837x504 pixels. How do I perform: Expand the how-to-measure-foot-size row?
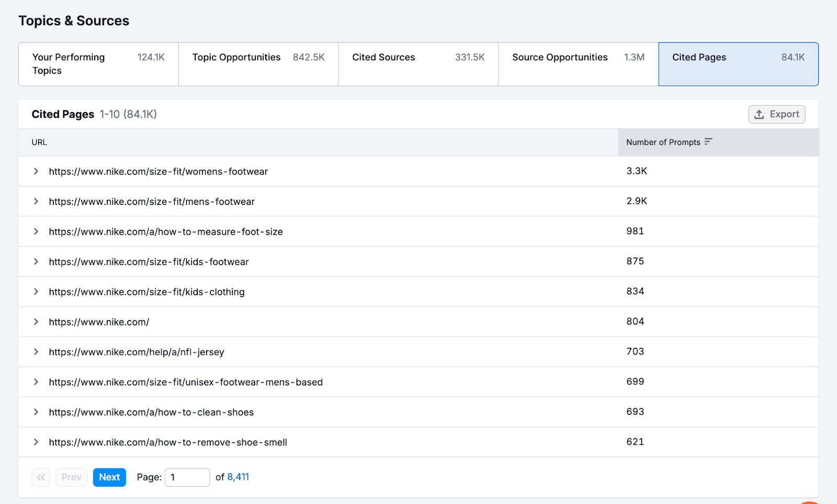point(36,232)
